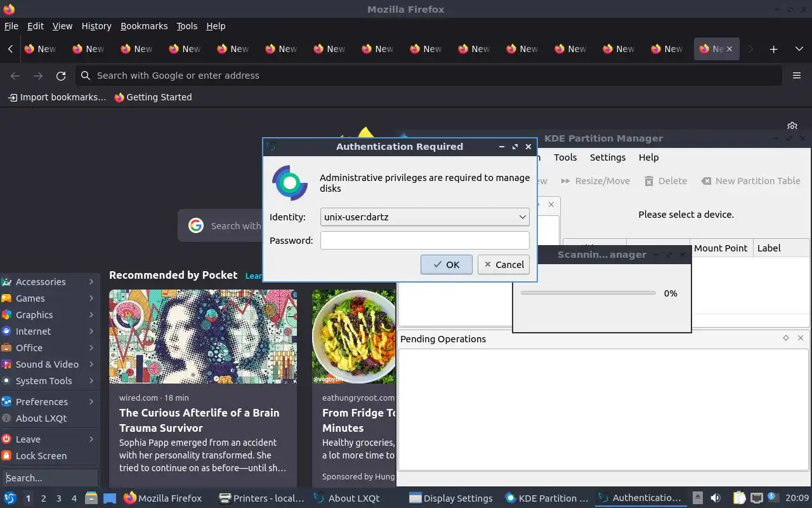
Task: Expand the Accessories menu category
Action: [x=49, y=281]
